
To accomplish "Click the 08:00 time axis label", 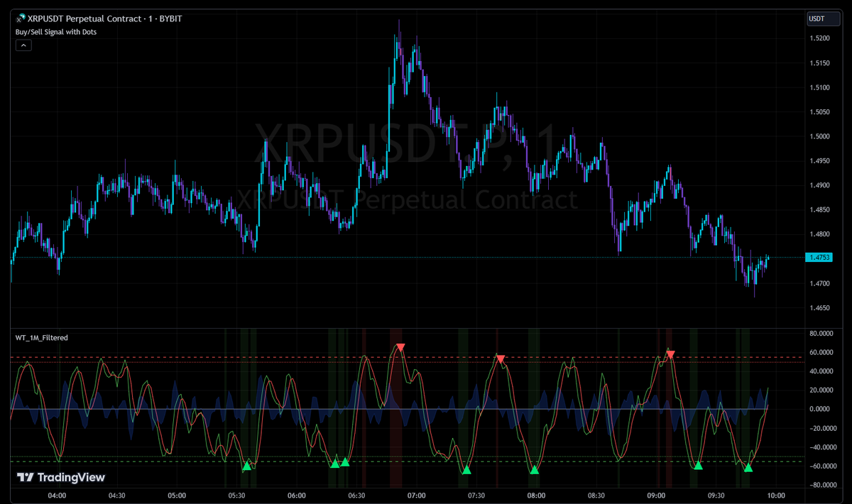I will pos(536,495).
